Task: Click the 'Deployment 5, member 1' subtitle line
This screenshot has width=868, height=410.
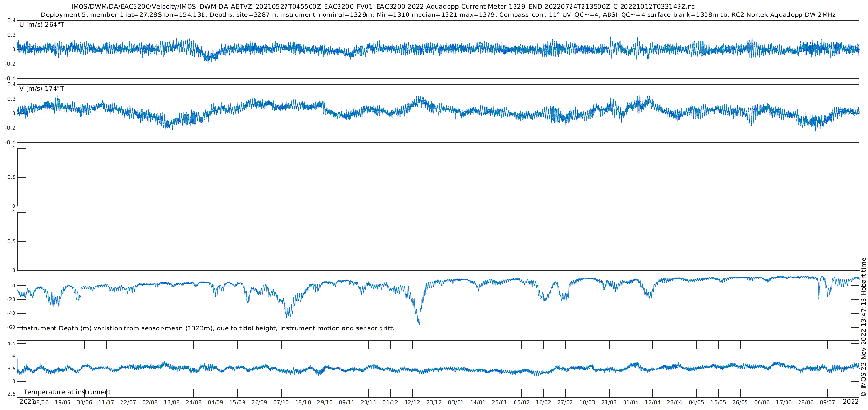Action: 438,15
